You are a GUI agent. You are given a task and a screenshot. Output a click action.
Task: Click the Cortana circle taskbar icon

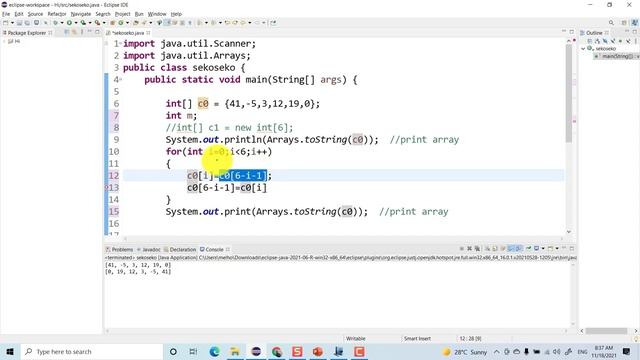173,351
